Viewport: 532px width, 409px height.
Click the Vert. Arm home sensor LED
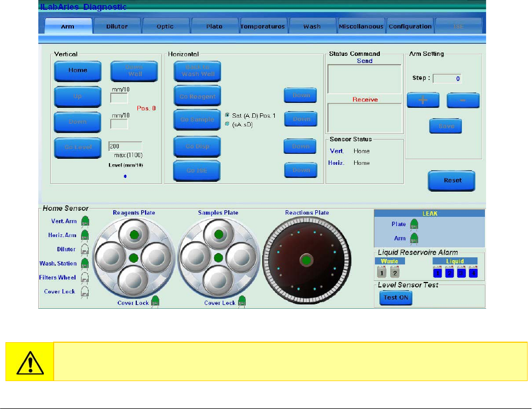[85, 221]
